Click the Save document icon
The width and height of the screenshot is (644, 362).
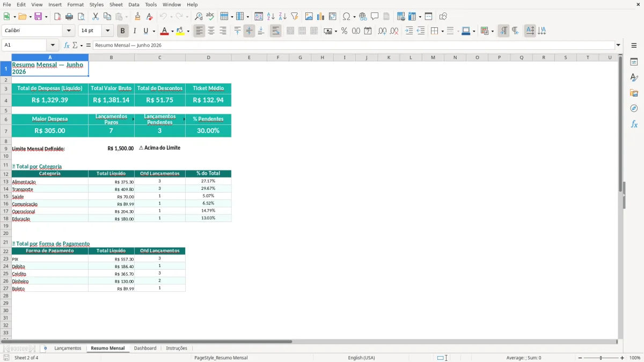click(x=38, y=17)
